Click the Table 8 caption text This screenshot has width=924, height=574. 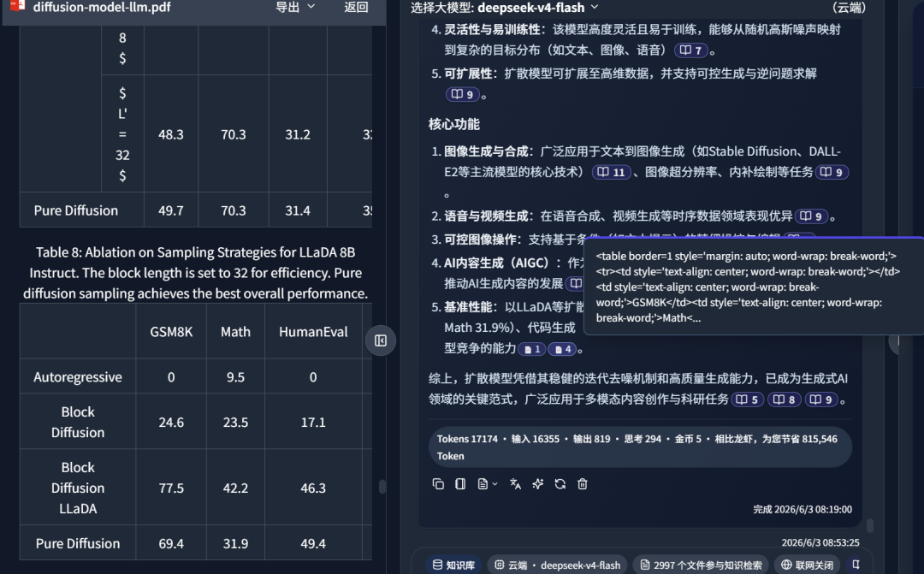196,273
